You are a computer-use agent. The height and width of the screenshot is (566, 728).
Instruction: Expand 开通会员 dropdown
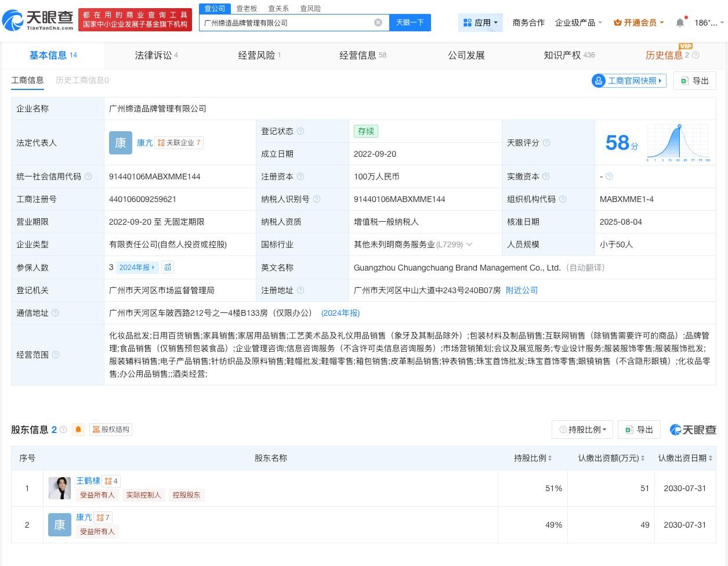pos(639,23)
